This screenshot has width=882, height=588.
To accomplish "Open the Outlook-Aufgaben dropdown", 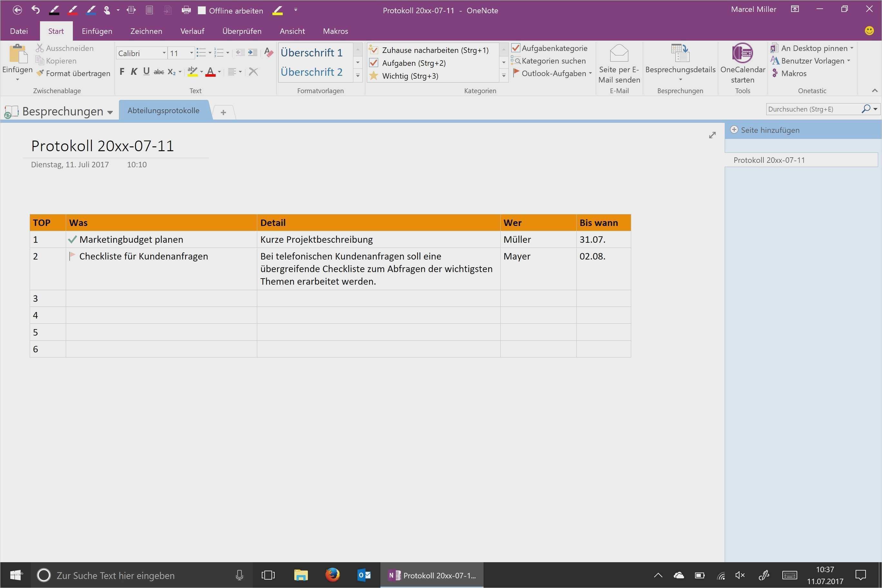I will click(590, 73).
